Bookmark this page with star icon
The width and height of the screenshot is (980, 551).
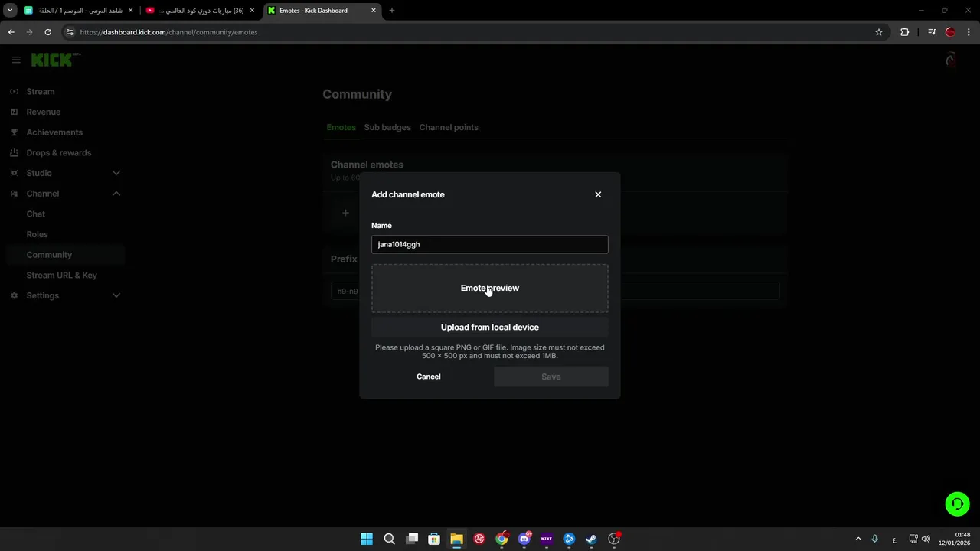click(879, 32)
